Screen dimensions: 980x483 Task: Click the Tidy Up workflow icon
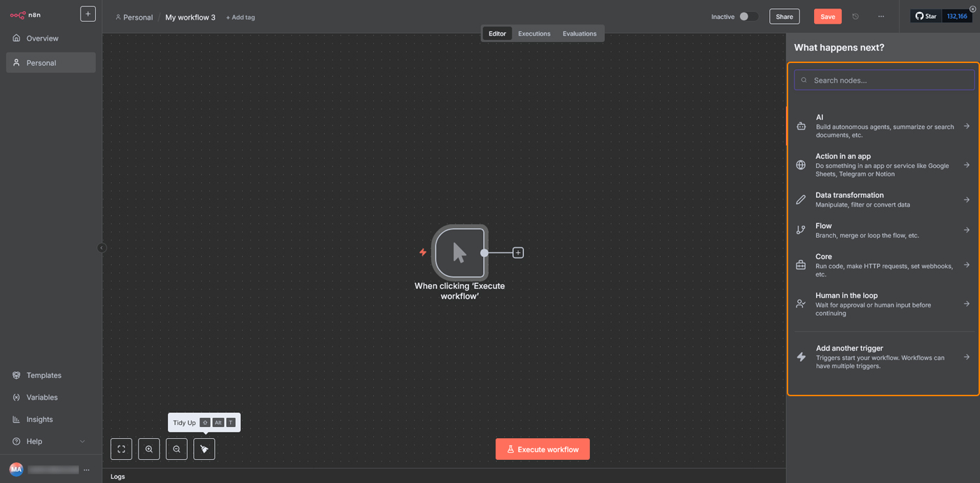(204, 449)
